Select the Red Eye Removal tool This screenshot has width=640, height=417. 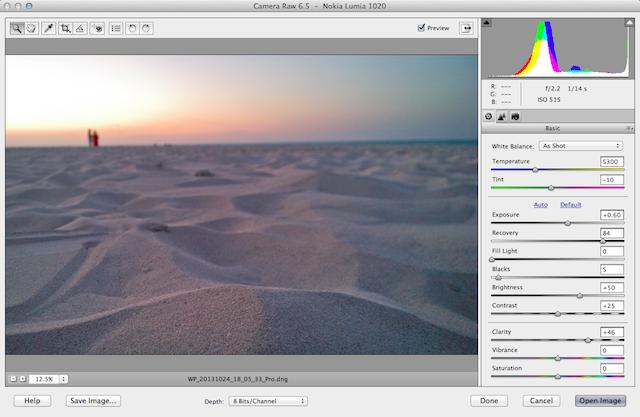[97, 28]
